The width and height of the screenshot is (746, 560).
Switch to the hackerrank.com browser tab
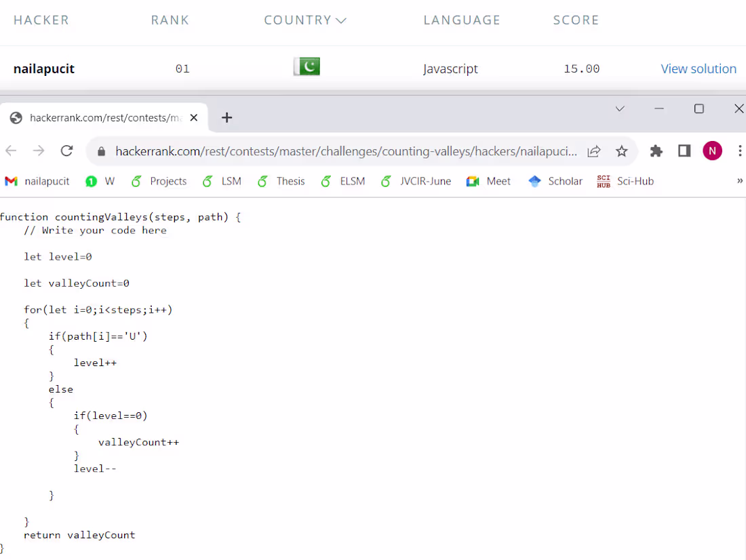click(x=102, y=117)
